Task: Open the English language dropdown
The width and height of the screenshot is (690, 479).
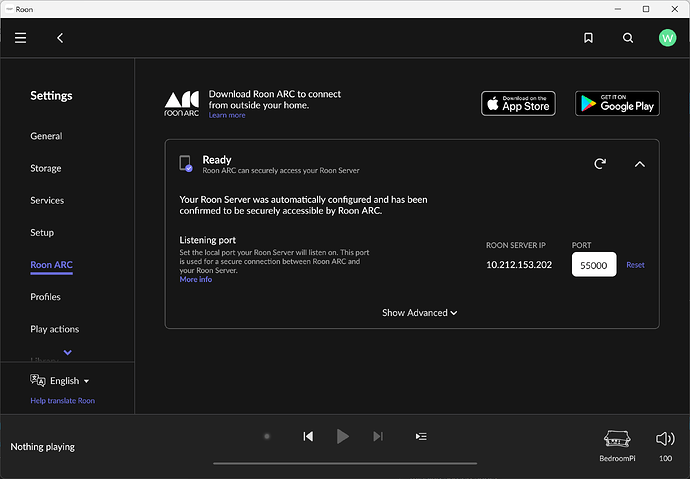Action: (69, 381)
